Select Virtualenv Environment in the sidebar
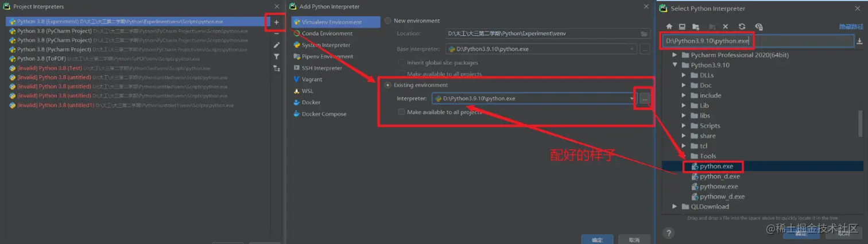The height and width of the screenshot is (244, 868). 336,22
